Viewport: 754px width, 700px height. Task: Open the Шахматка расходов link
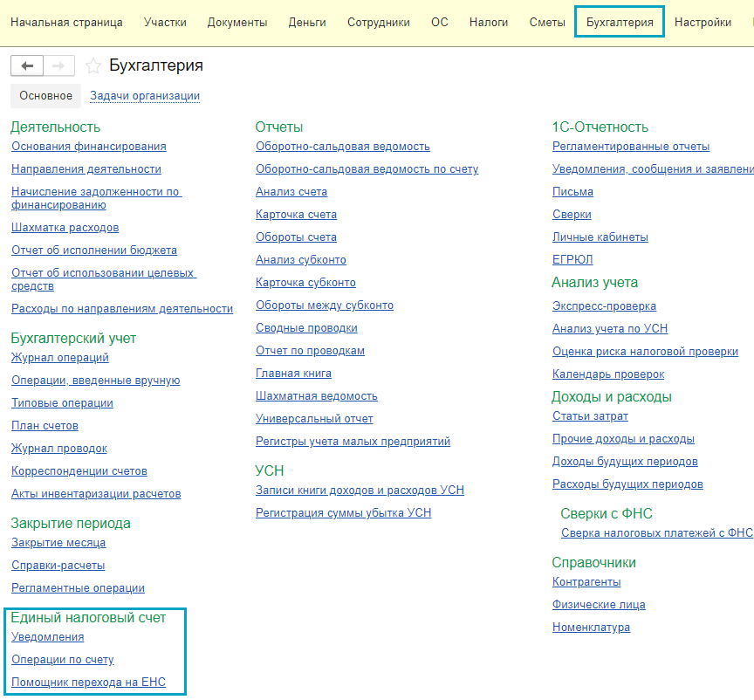pos(65,228)
